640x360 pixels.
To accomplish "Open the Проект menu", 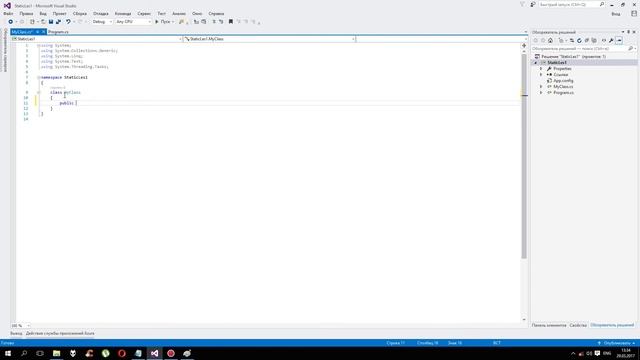I will click(x=60, y=13).
